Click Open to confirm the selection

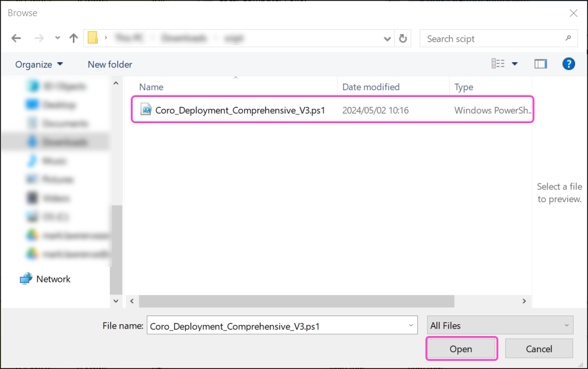461,348
